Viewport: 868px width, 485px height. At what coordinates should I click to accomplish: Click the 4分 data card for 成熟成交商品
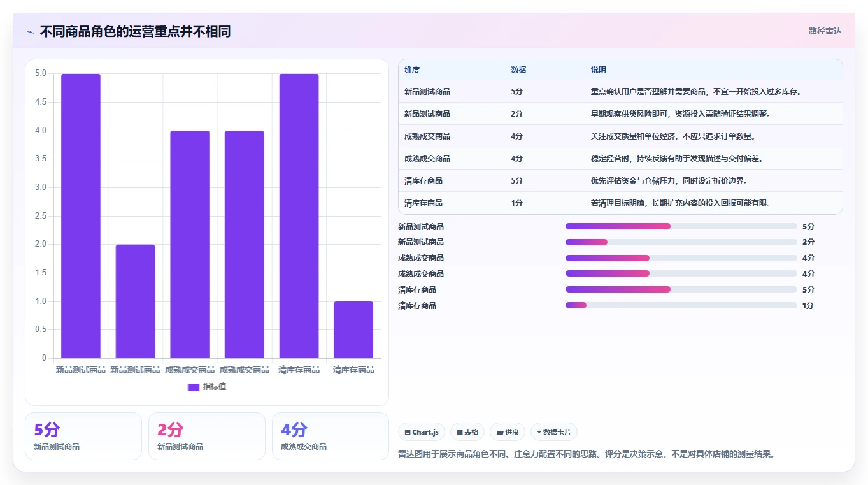(331, 436)
